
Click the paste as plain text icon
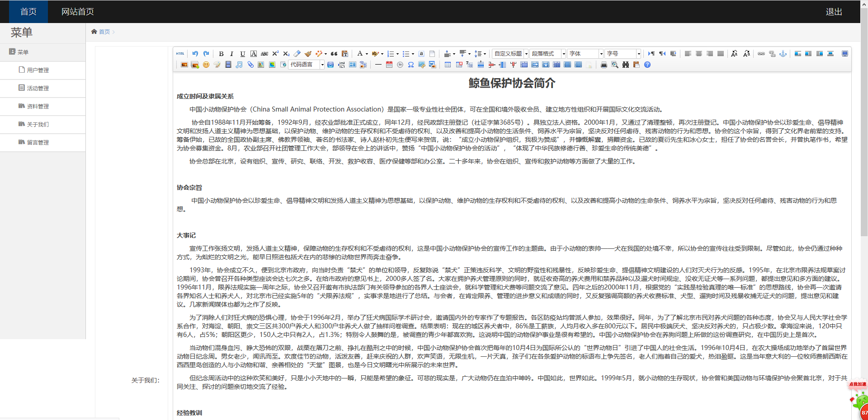[x=345, y=54]
